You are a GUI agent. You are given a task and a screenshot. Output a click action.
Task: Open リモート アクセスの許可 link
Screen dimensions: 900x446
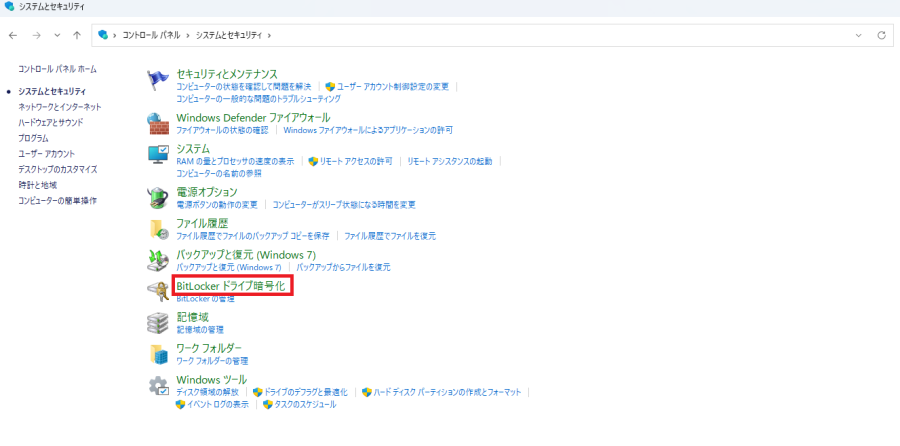pos(356,161)
